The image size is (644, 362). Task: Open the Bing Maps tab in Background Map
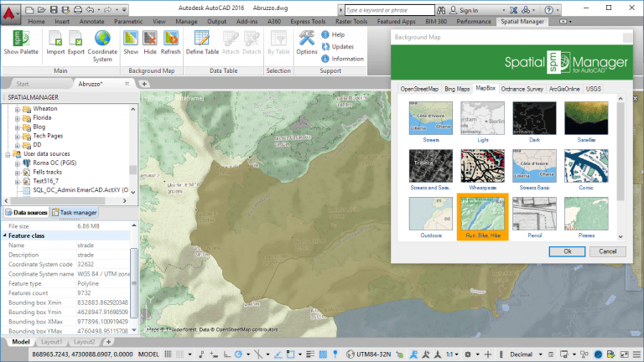pyautogui.click(x=457, y=89)
